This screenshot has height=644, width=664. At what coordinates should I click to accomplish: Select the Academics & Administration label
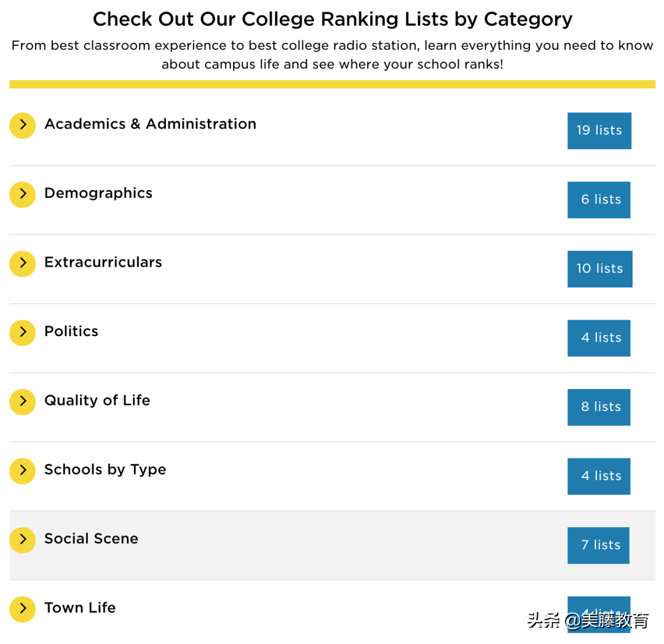tap(150, 124)
